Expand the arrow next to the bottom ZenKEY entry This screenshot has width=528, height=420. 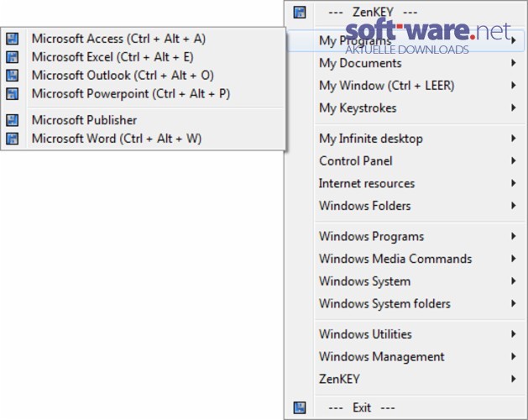(x=514, y=379)
